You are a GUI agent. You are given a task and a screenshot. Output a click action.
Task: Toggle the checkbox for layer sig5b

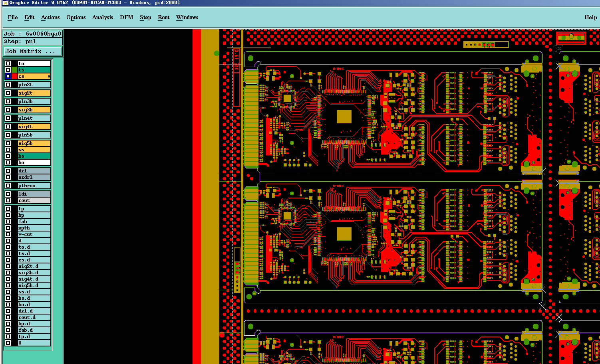click(x=8, y=143)
